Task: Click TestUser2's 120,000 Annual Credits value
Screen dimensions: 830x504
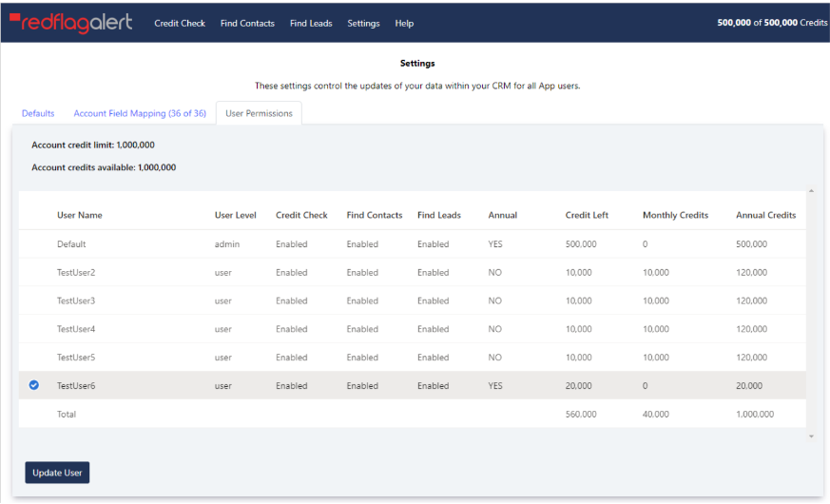Action: [752, 272]
